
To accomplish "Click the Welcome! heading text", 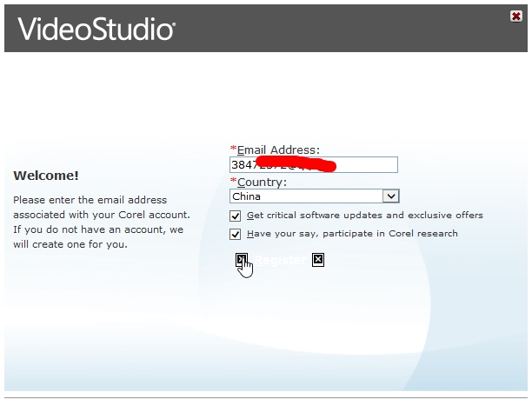I will 46,176.
